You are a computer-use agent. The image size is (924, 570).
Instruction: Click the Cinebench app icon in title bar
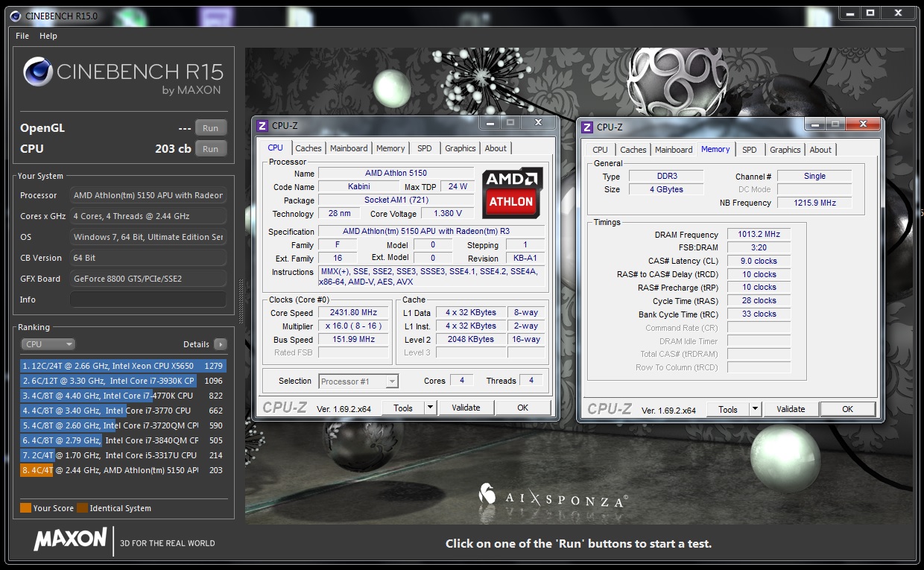tap(15, 15)
